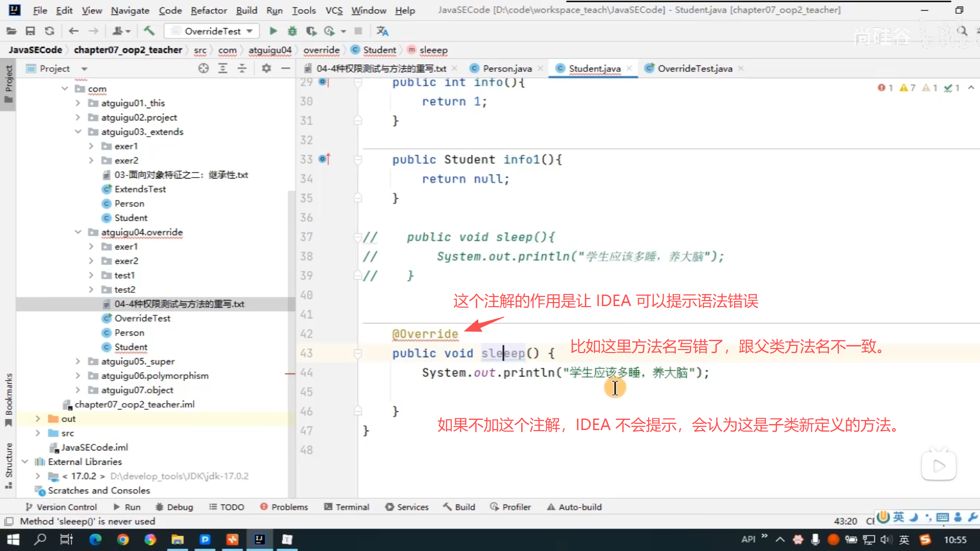980x551 pixels.
Task: Click the Build hammer icon
Action: click(149, 31)
